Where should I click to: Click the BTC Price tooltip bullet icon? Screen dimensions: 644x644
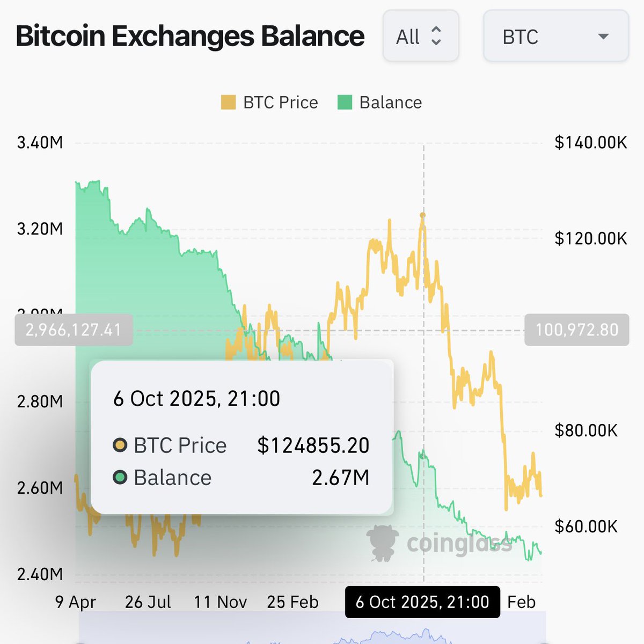[120, 445]
